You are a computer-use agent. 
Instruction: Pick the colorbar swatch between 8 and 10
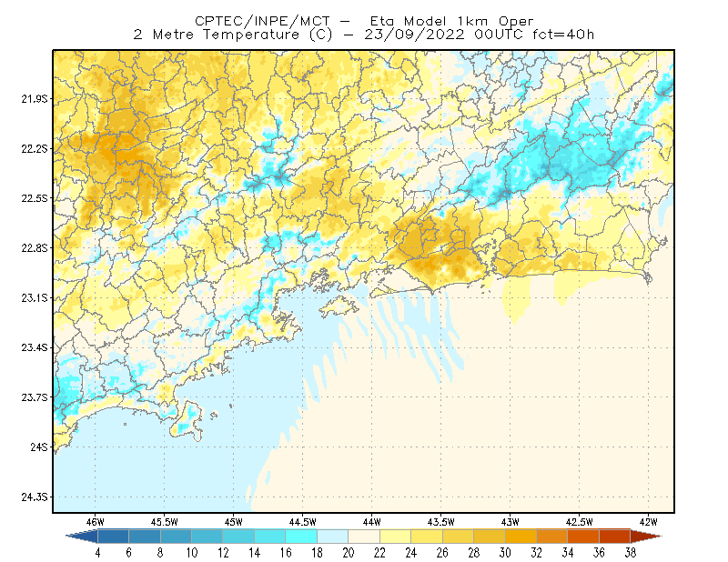(176, 537)
